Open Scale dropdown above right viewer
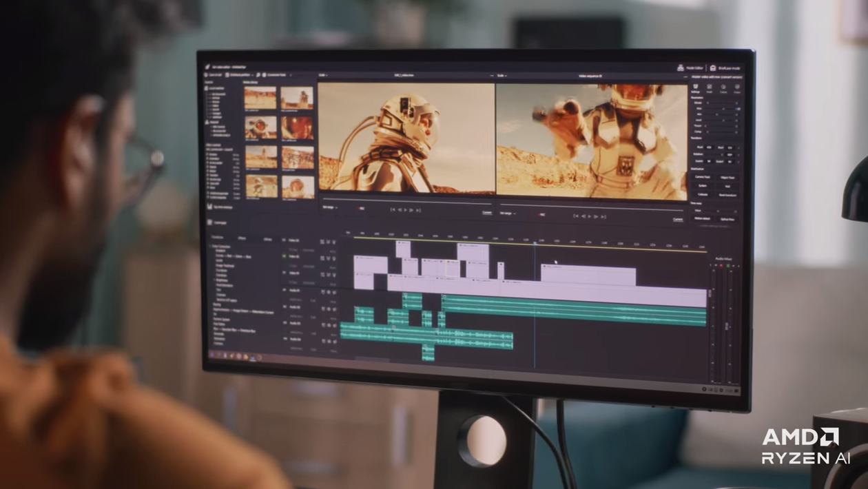This screenshot has height=489, width=868. 501,75
